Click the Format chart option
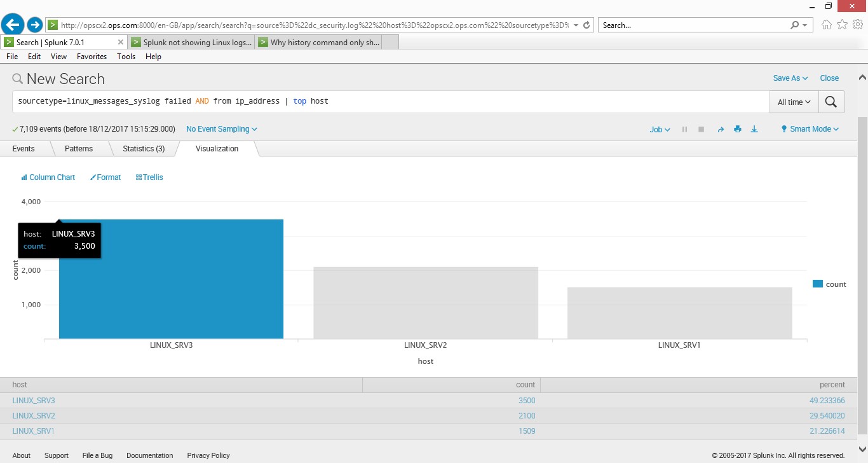This screenshot has width=868, height=463. 105,177
